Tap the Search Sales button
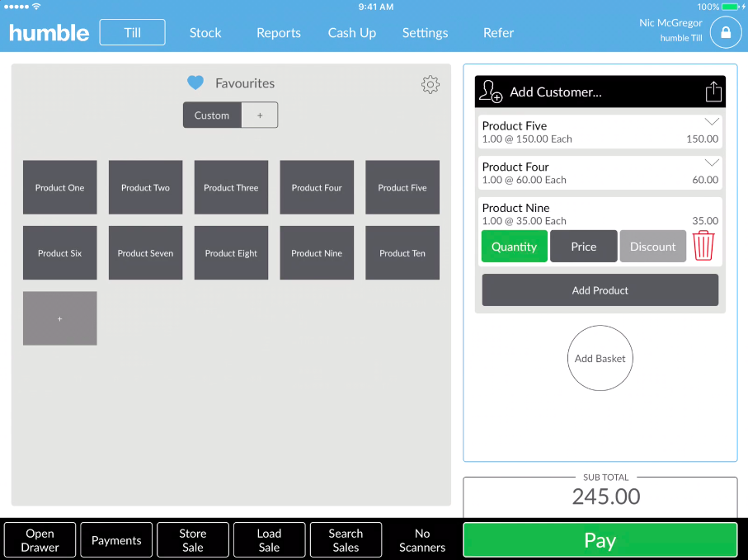 pos(346,540)
